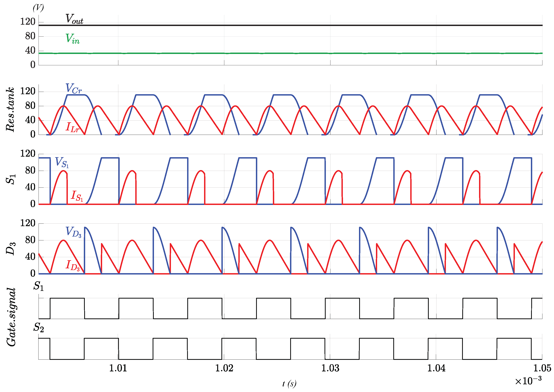The width and height of the screenshot is (554, 392).
Task: Click the S1 gate signal label
Action: pyautogui.click(x=39, y=286)
